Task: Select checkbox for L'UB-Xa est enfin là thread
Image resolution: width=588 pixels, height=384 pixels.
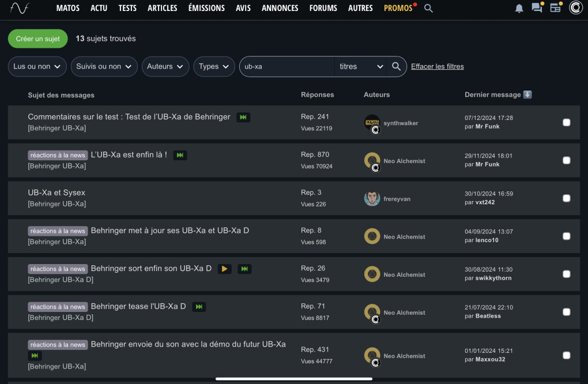Action: (x=566, y=160)
